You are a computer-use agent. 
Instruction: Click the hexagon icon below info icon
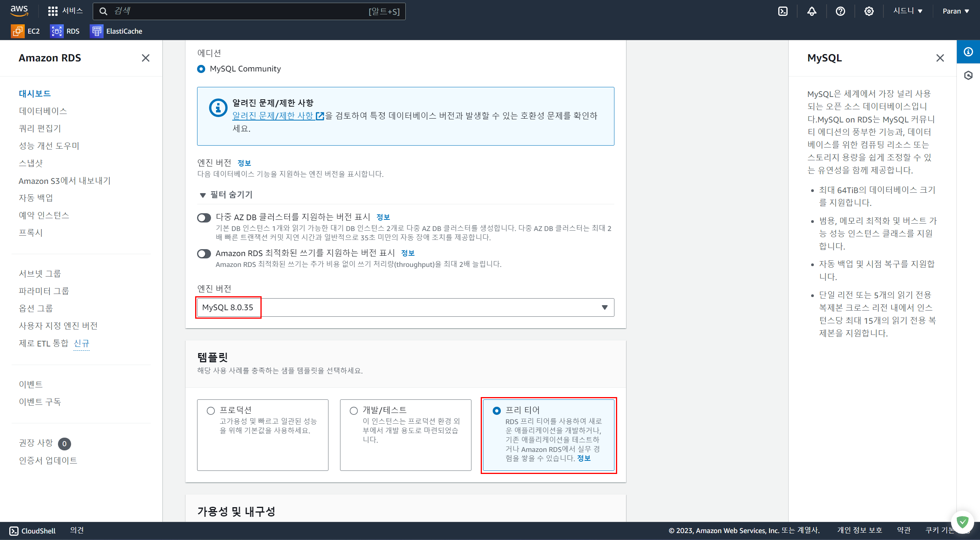[x=968, y=75]
